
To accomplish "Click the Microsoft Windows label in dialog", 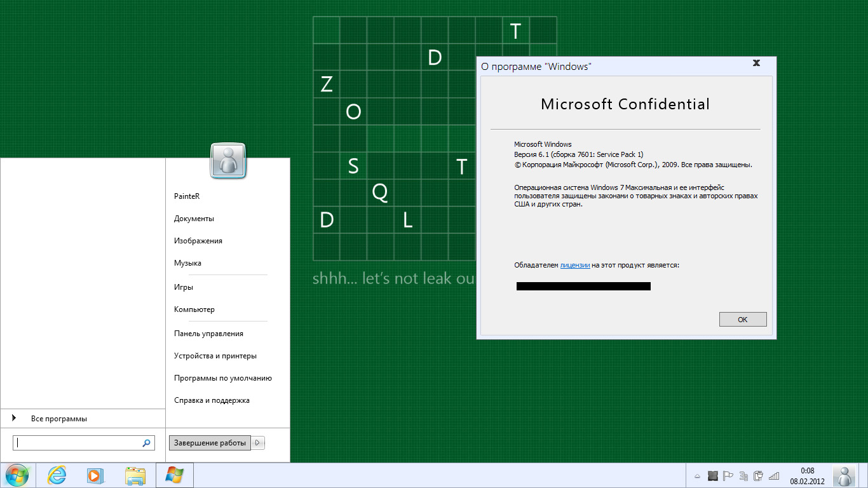I will (543, 144).
